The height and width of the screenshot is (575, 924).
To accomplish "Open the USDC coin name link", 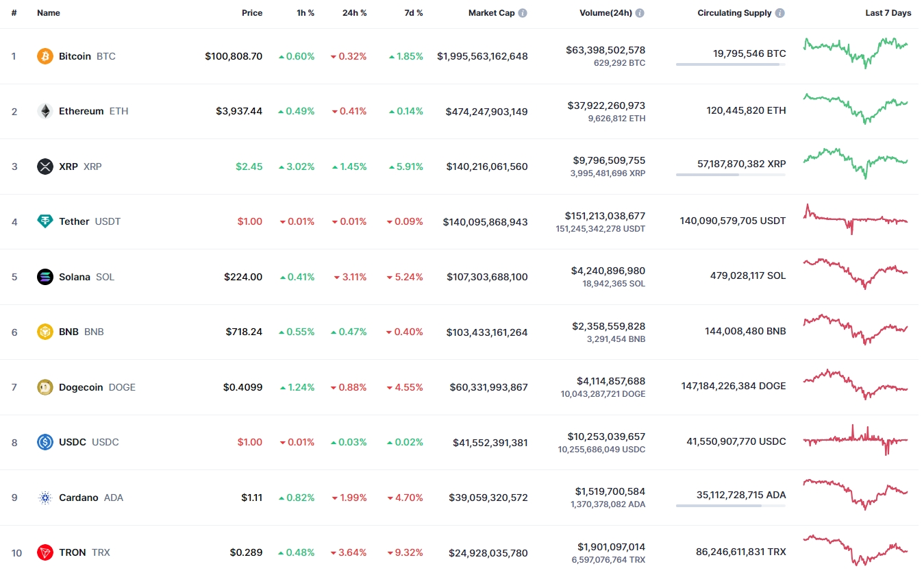I will [73, 442].
